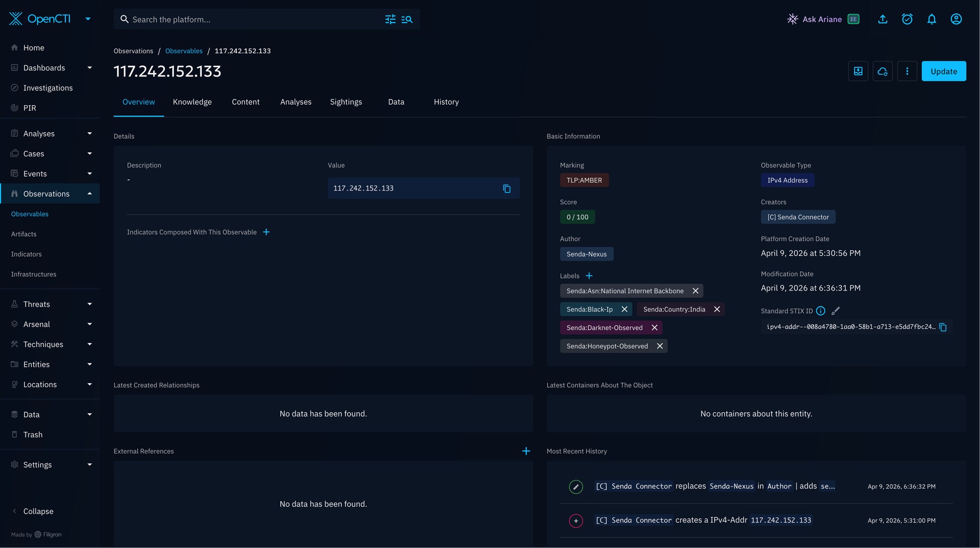Copy the Standard STIX ID
980x548 pixels.
(x=943, y=327)
